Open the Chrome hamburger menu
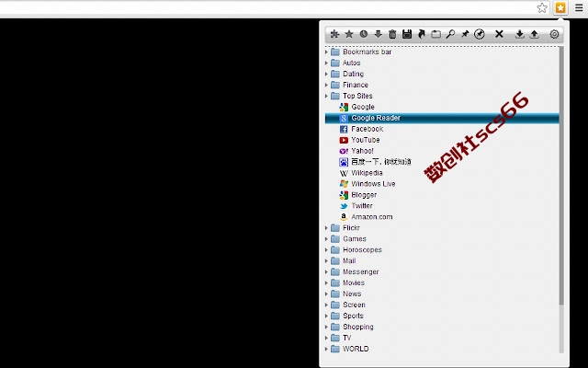Image resolution: width=588 pixels, height=368 pixels. point(579,7)
